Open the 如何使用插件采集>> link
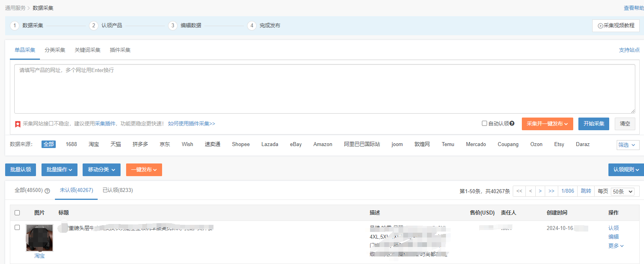Viewport: 644px width, 264px height. coord(191,124)
